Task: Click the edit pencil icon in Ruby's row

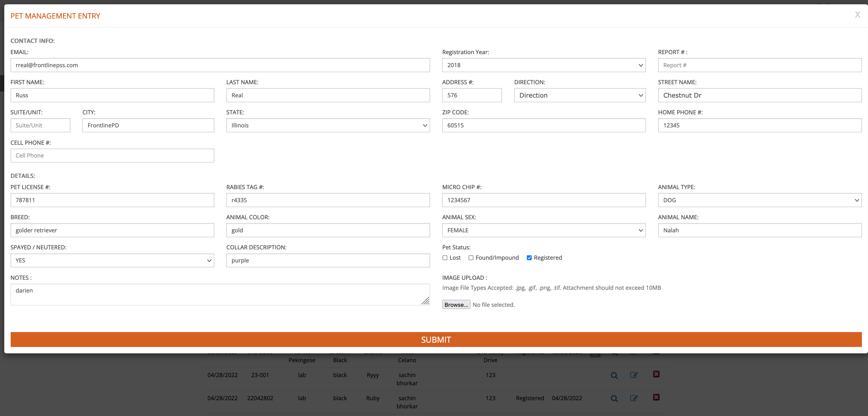Action: coord(633,398)
